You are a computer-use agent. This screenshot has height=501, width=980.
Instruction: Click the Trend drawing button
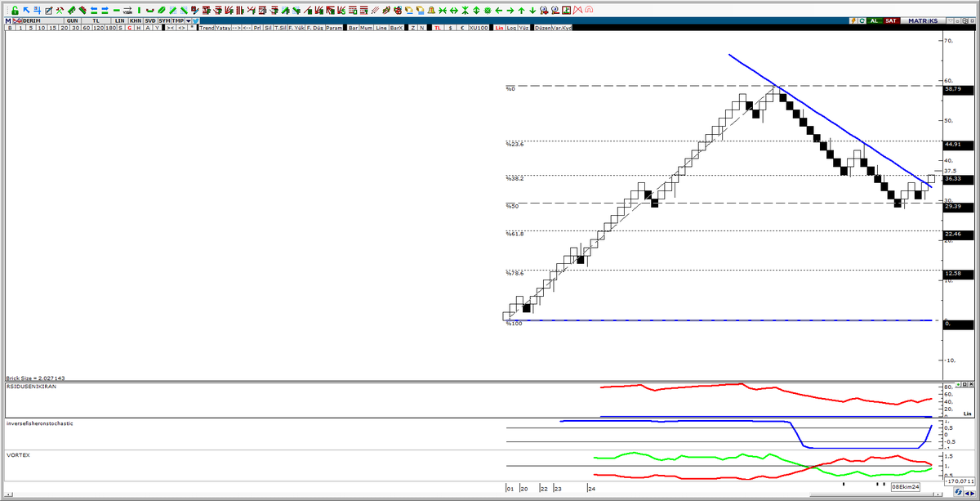pyautogui.click(x=207, y=28)
